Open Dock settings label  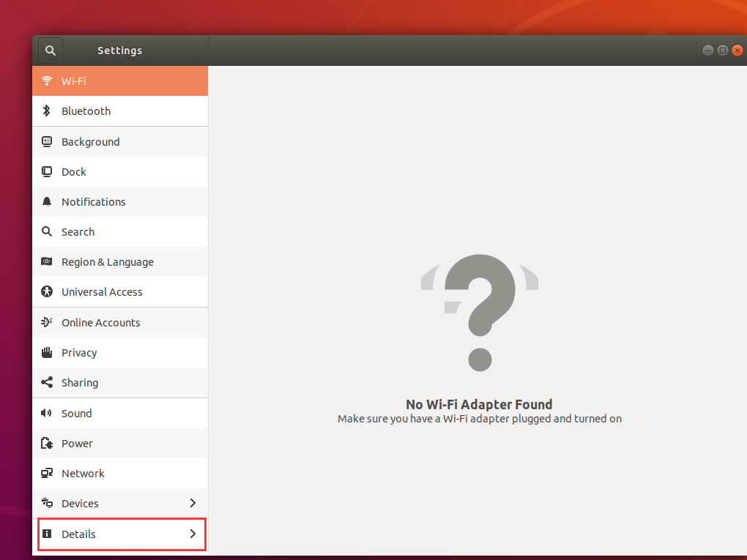[x=74, y=172]
